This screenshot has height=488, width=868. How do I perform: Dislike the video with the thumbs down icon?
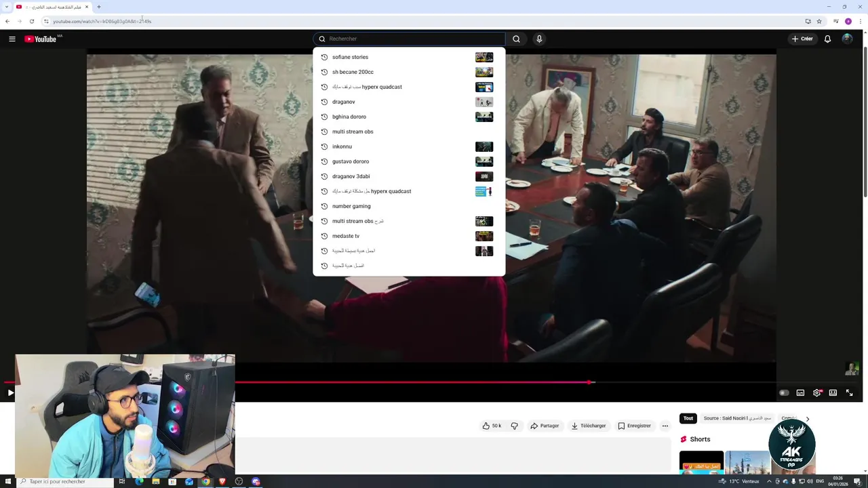pos(514,426)
